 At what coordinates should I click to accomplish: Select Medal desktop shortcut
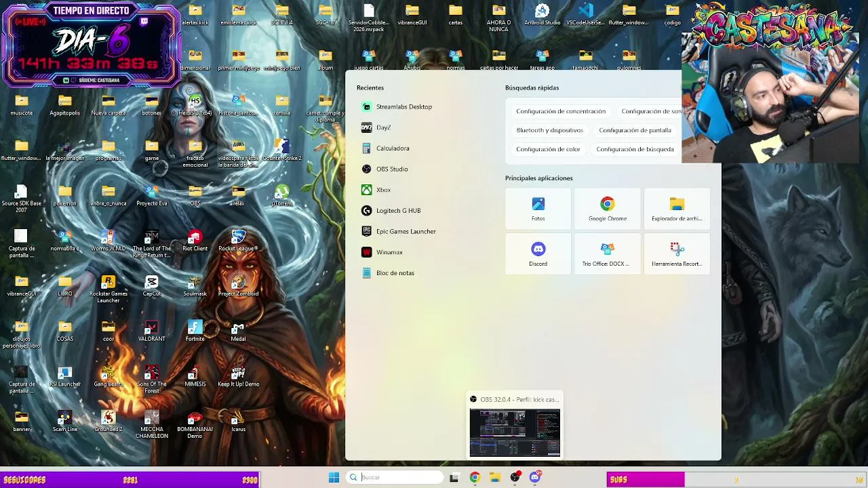[238, 331]
